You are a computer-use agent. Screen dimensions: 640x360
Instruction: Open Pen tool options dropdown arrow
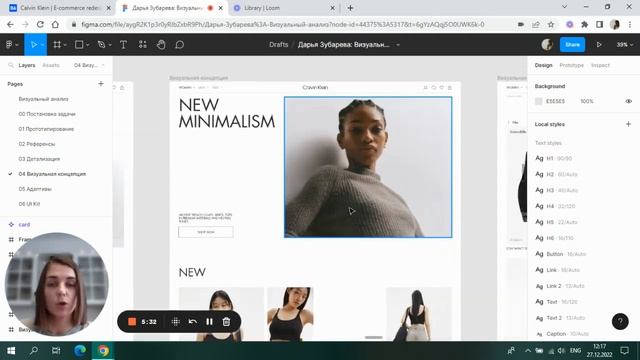(110, 45)
